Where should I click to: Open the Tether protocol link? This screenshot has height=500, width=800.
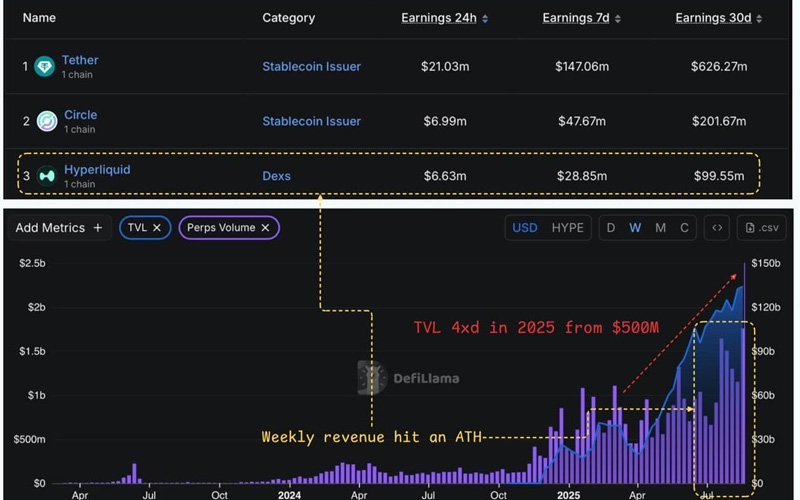click(x=80, y=60)
